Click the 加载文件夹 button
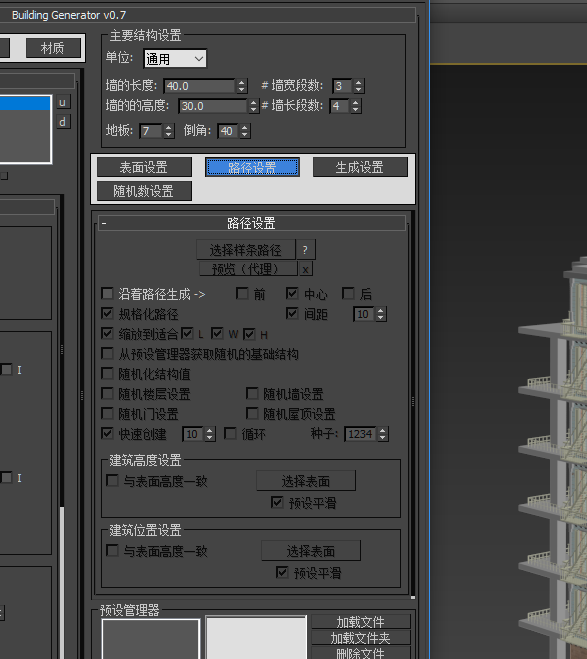The image size is (587, 659). (361, 638)
